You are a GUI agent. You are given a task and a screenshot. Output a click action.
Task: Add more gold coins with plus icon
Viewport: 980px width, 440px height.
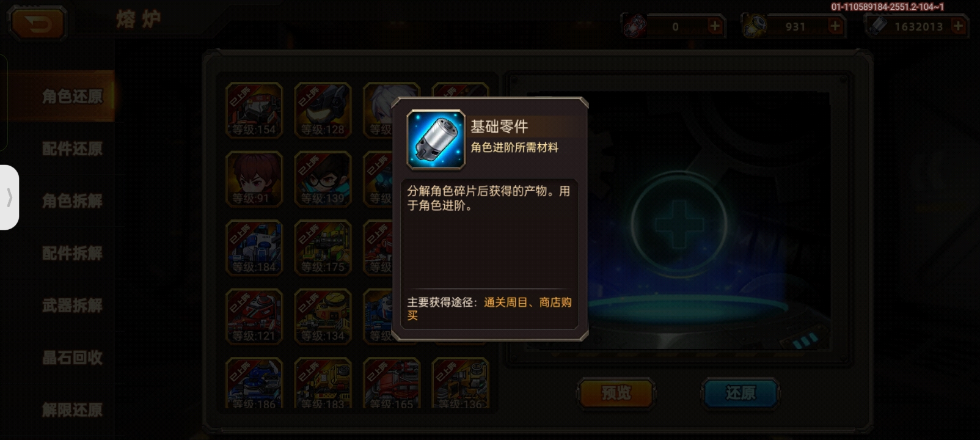click(835, 26)
